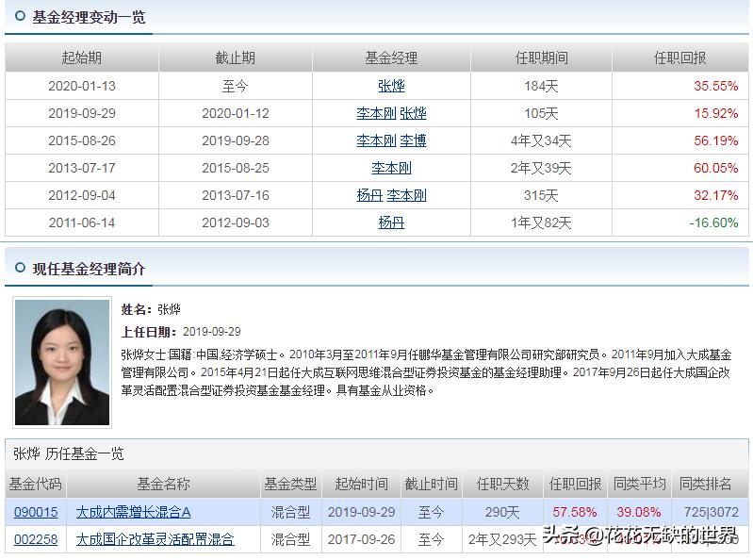Open 杨丹 link in 2011-06-14 row
This screenshot has width=753, height=560.
(x=391, y=222)
